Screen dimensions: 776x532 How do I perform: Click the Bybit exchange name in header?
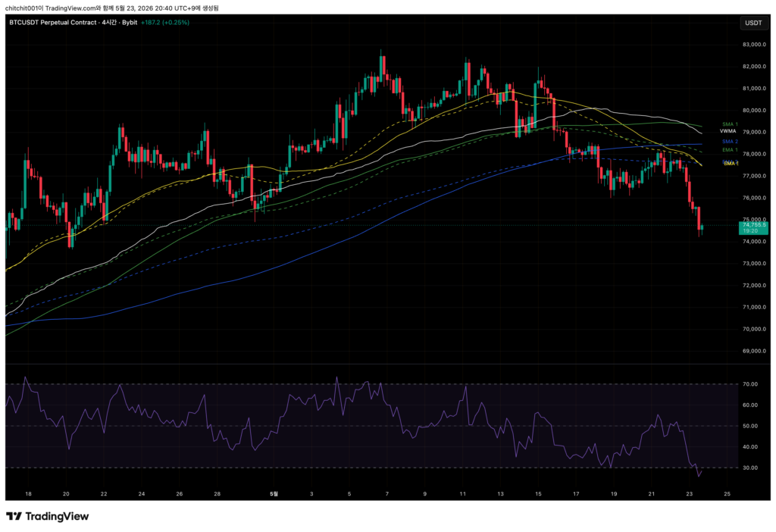tap(130, 22)
